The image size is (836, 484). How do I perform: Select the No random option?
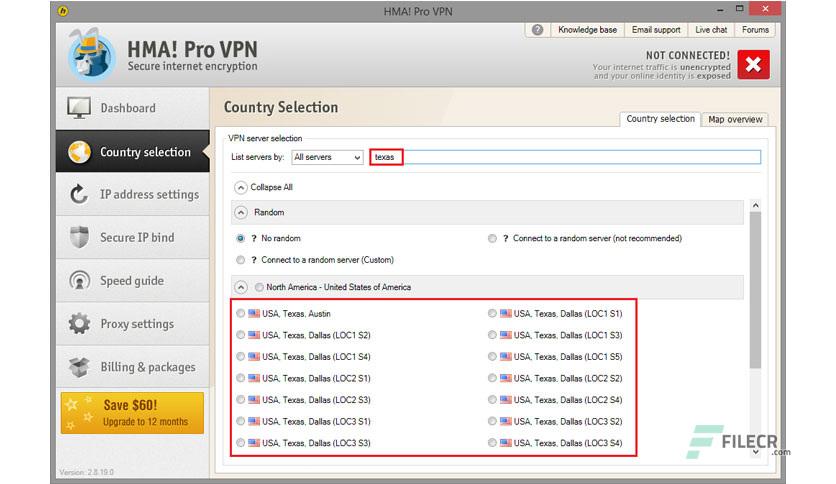point(240,238)
